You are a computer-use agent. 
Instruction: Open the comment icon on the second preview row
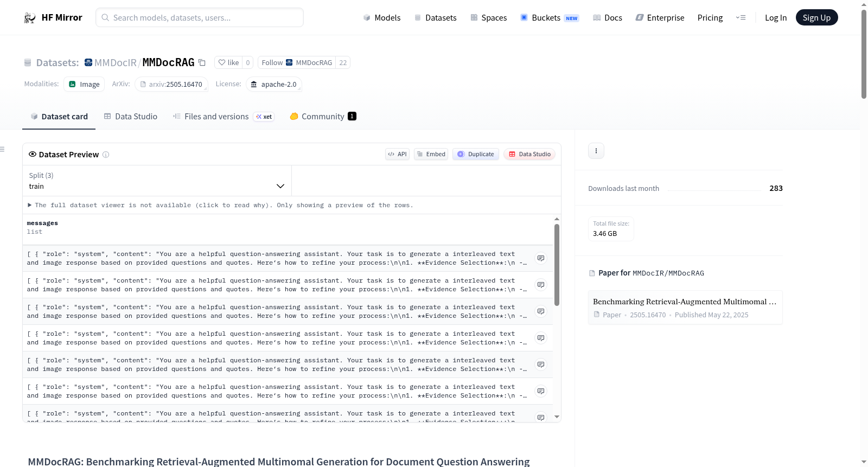click(541, 285)
